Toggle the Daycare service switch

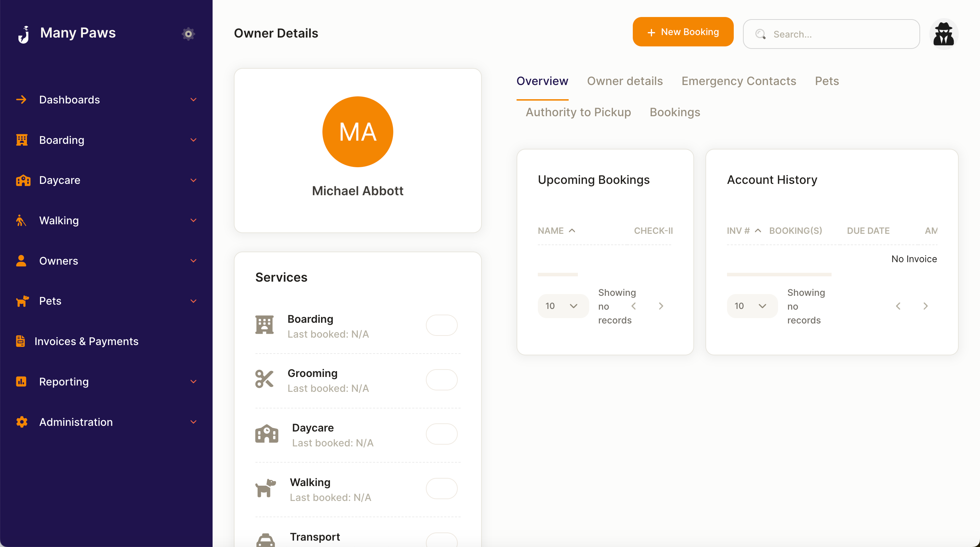coord(441,435)
